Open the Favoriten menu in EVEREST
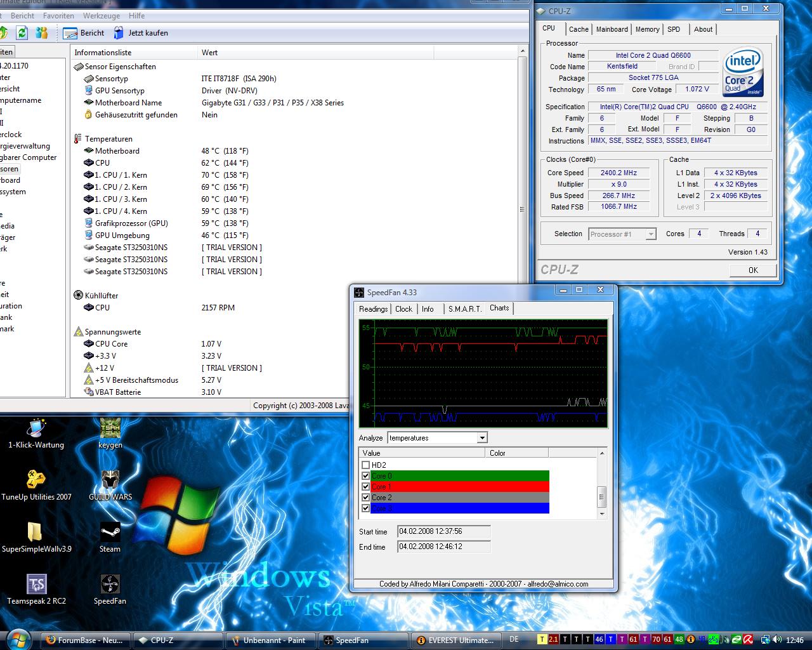Screen dimensions: 812x650 point(58,16)
